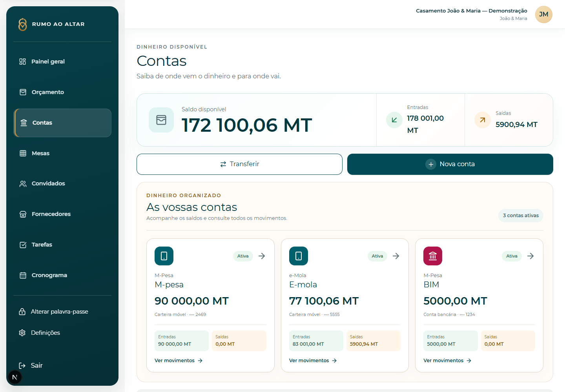Viewport: 565px width, 392px height.
Task: Click the Ativa badge on BIM card
Action: [512, 256]
